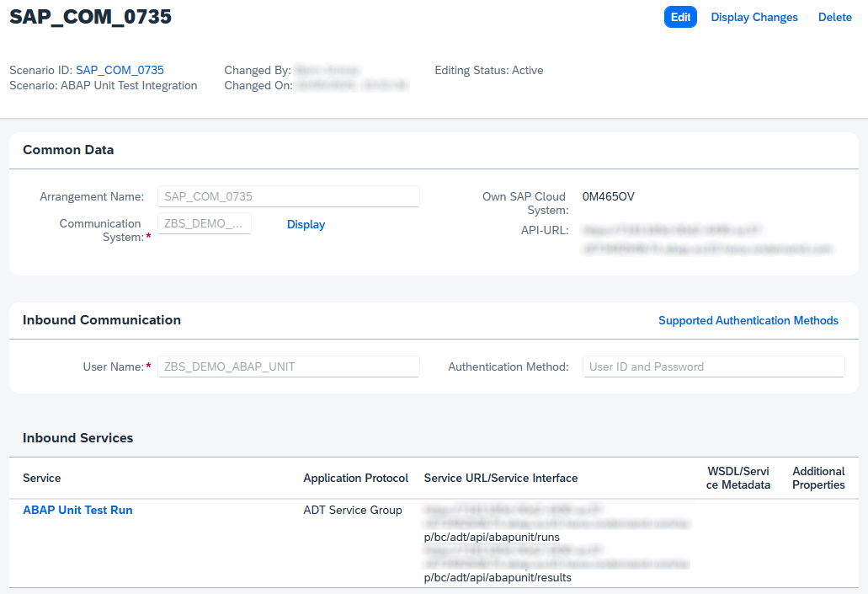Image resolution: width=868 pixels, height=594 pixels.
Task: Select the ADT Service Group cell
Action: 353,510
